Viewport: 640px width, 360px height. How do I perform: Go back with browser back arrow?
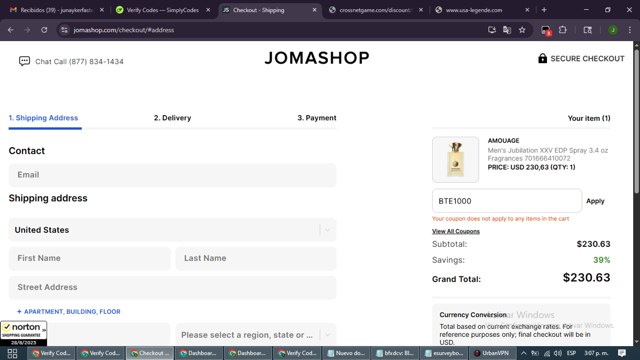tap(11, 30)
